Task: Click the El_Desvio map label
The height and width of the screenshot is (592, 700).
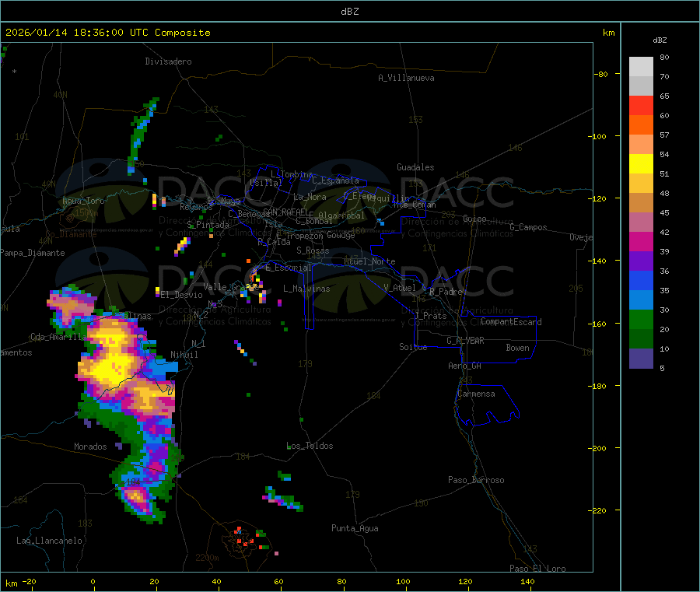Action: point(182,295)
